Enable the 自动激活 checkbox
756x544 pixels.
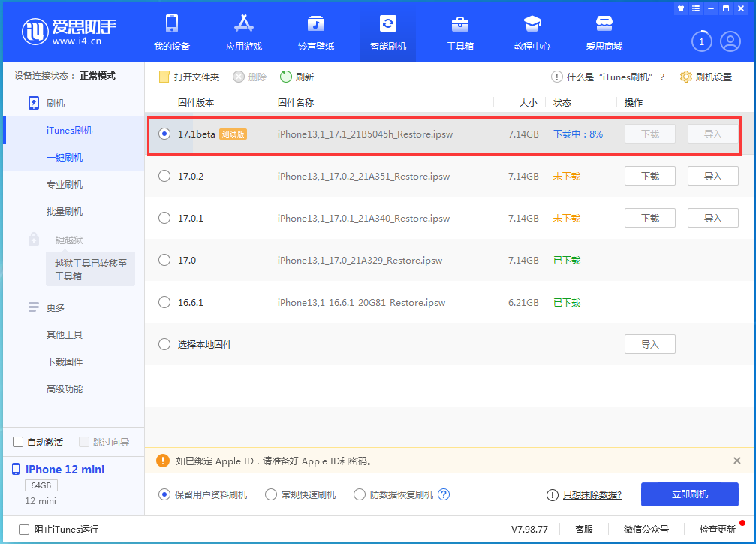[x=18, y=442]
